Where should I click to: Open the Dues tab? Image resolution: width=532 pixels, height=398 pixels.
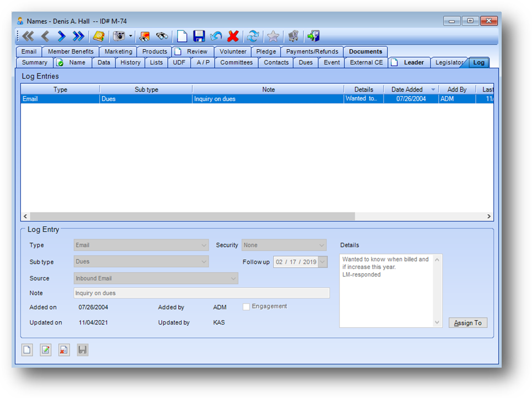point(306,62)
